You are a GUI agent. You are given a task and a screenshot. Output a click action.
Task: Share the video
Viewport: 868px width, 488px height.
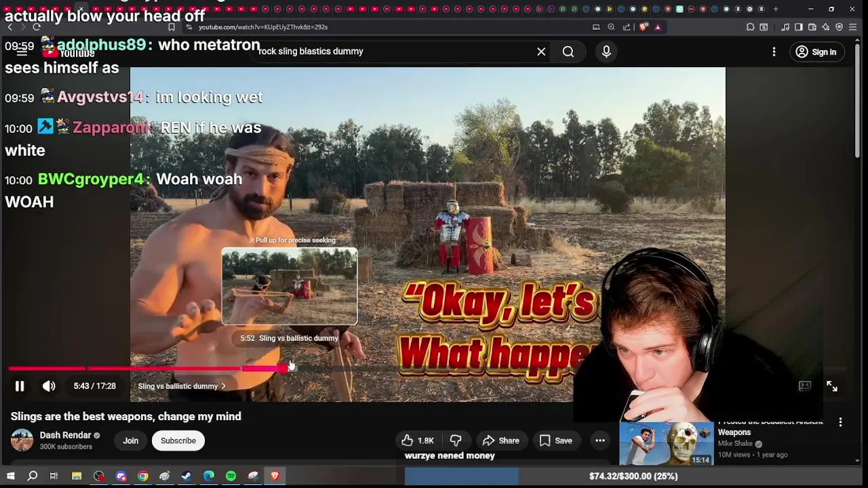point(500,441)
